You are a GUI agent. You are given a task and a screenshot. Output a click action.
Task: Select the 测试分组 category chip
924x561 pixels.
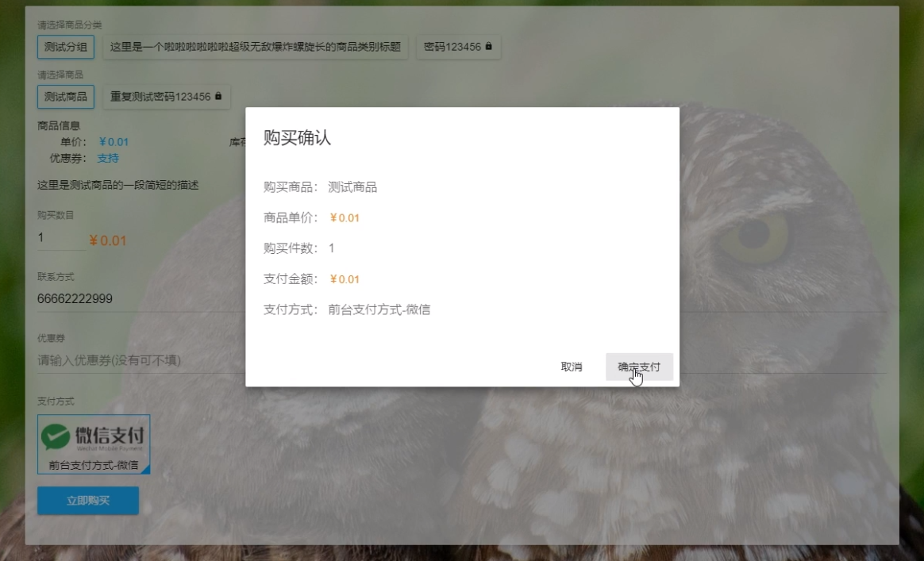tap(66, 47)
